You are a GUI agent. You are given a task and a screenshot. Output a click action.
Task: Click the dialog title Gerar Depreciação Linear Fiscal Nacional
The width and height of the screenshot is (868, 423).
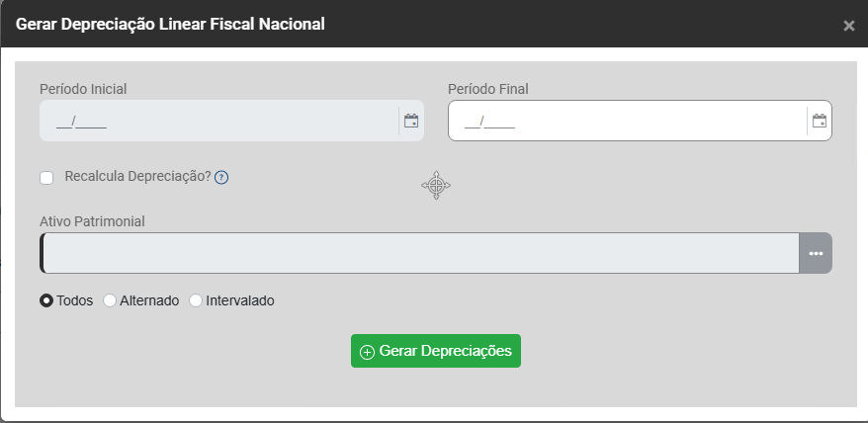tap(170, 23)
